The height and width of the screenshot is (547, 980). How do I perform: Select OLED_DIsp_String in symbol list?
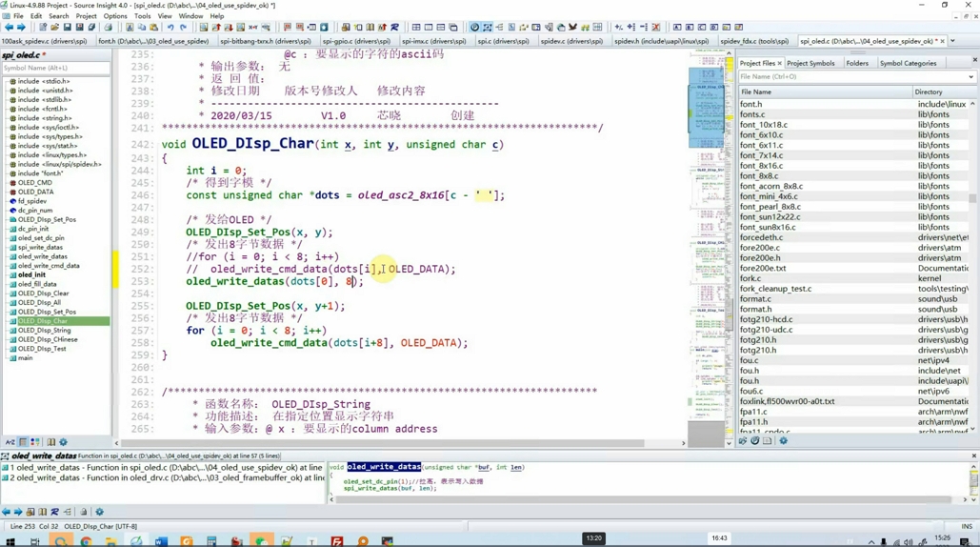point(44,330)
